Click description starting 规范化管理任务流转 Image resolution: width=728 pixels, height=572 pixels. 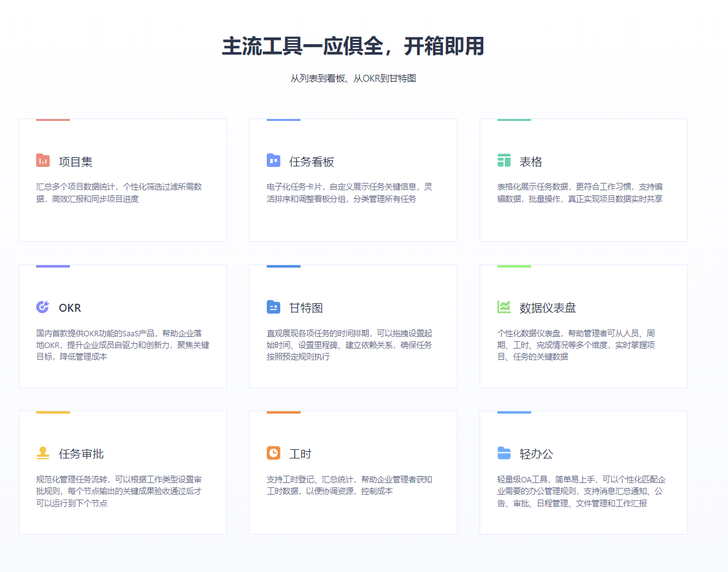(x=120, y=491)
